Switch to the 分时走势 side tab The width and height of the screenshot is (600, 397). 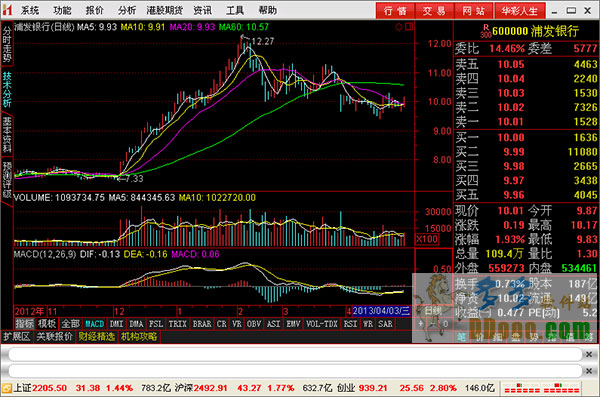pyautogui.click(x=7, y=44)
